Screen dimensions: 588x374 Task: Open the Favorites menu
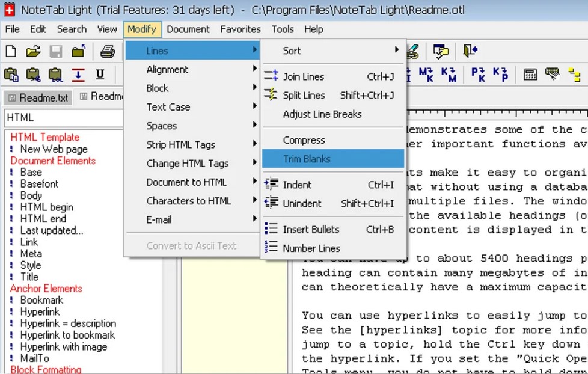(240, 29)
